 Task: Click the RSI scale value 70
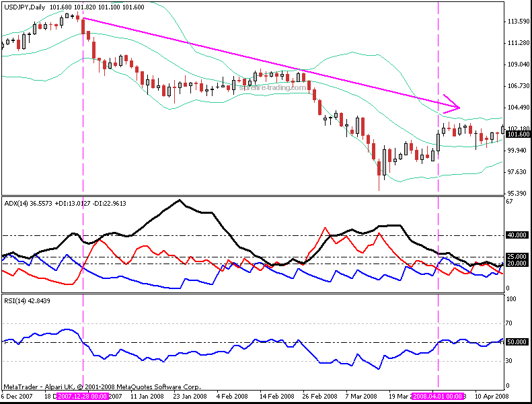pyautogui.click(x=508, y=323)
